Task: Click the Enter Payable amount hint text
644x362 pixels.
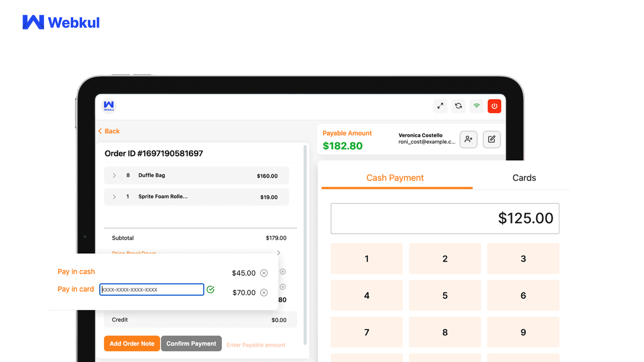Action: click(x=256, y=345)
